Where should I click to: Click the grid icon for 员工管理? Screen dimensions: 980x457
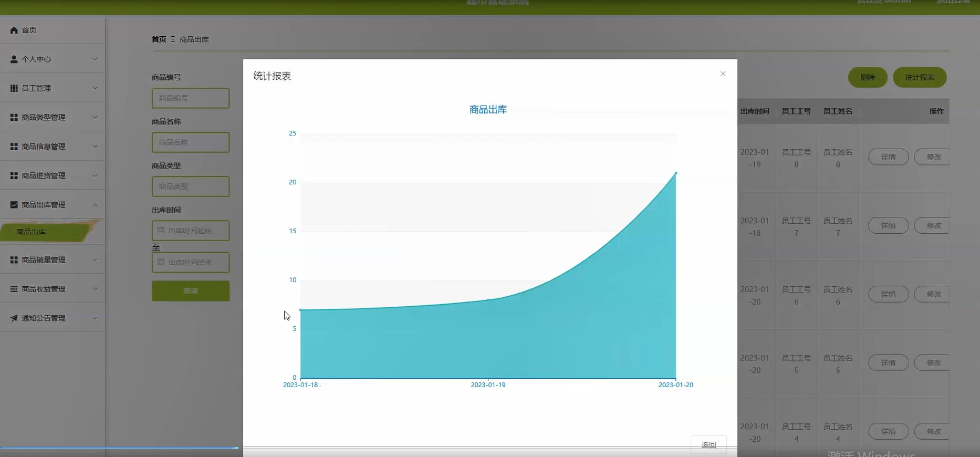[x=14, y=88]
